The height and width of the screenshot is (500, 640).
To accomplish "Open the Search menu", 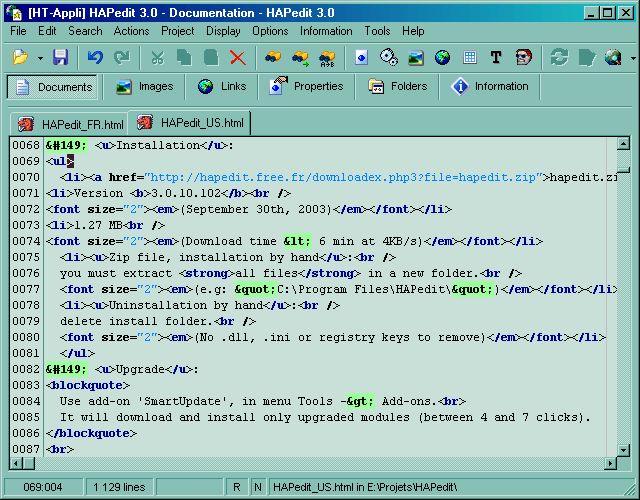I will coord(85,31).
